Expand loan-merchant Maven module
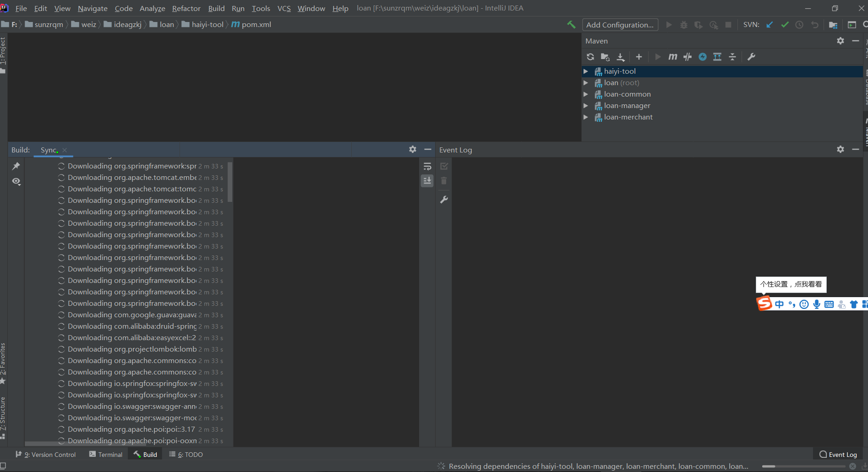This screenshot has height=472, width=868. click(x=585, y=117)
